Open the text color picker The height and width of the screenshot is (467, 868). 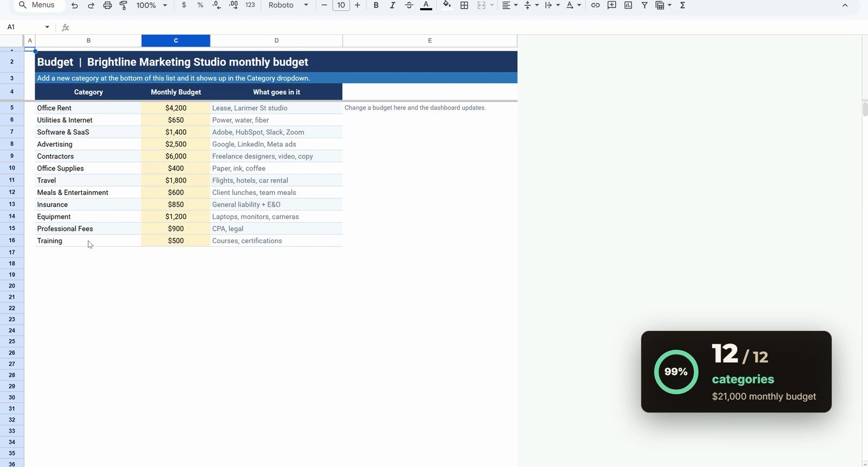click(426, 5)
